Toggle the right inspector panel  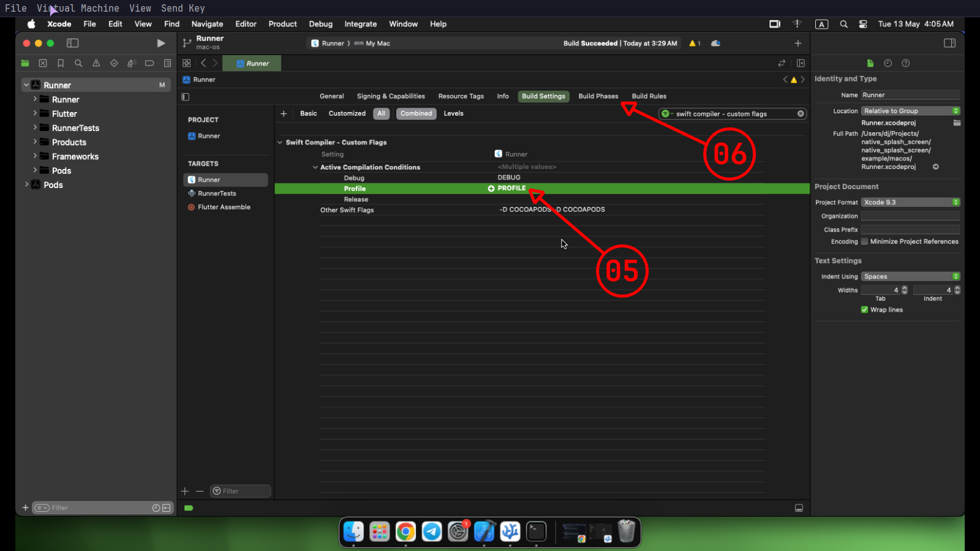point(950,43)
